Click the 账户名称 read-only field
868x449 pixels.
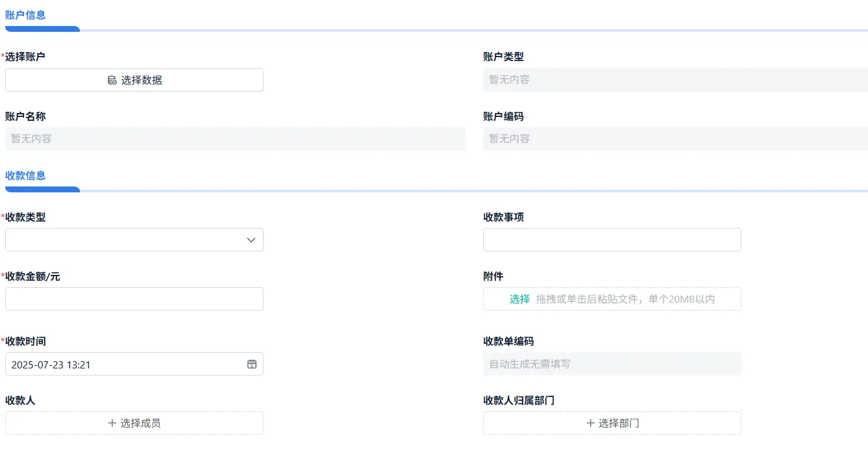(x=235, y=139)
